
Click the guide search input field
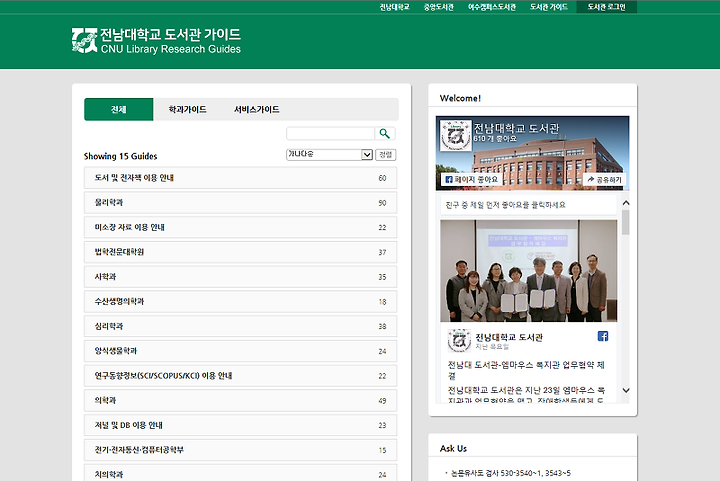(x=330, y=134)
